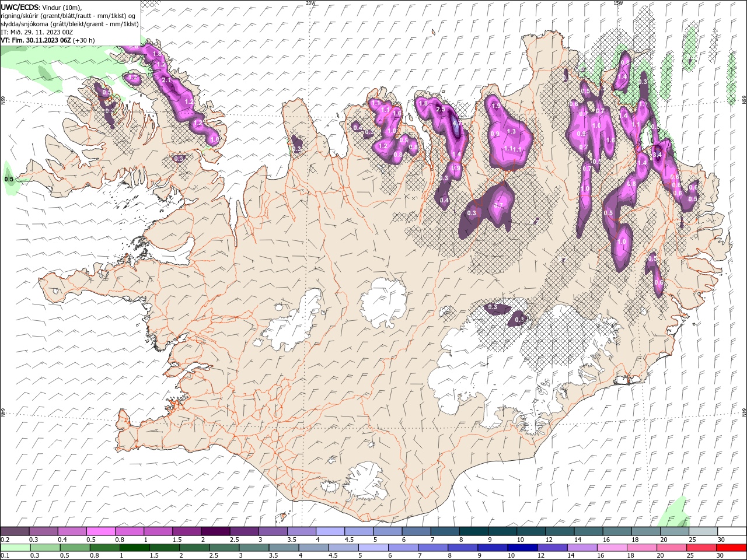Click the 3.5–4 grey-blue rain swatch
The image size is (747, 560).
click(x=284, y=548)
